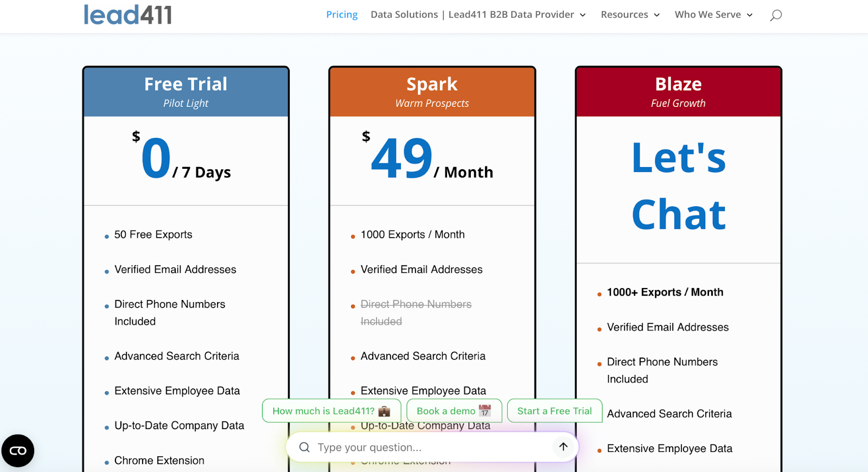Click "1000 Exports / Month" feature

point(412,234)
